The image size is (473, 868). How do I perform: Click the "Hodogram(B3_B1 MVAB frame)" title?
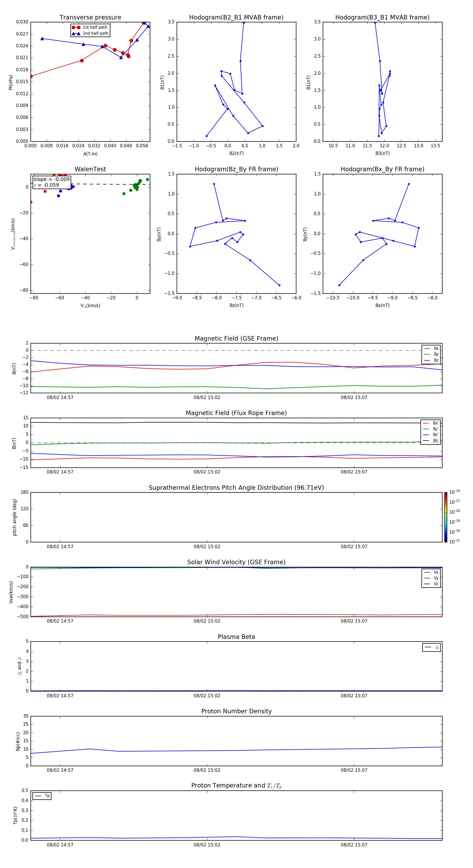click(x=382, y=18)
